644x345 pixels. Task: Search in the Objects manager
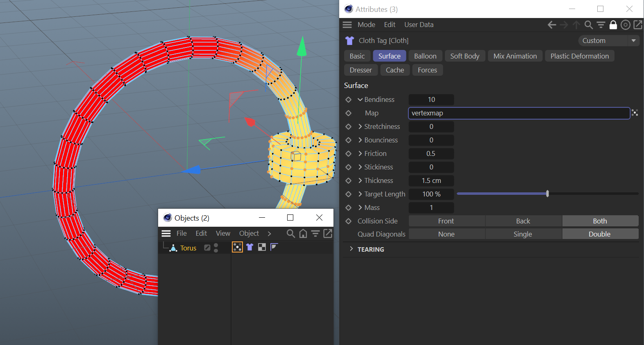[x=291, y=233]
